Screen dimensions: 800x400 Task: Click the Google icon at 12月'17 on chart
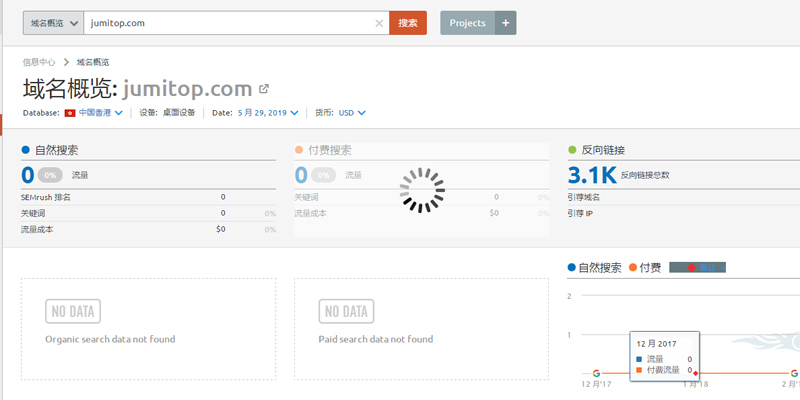pyautogui.click(x=596, y=373)
